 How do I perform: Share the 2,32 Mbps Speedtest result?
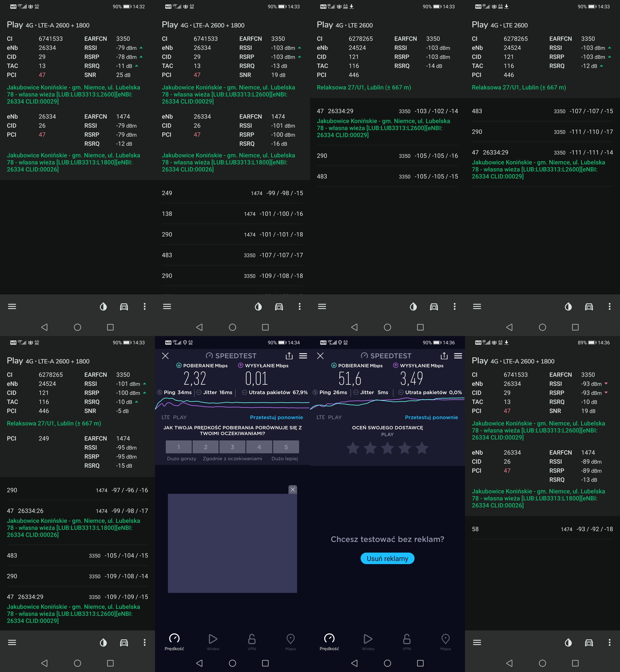[x=289, y=356]
